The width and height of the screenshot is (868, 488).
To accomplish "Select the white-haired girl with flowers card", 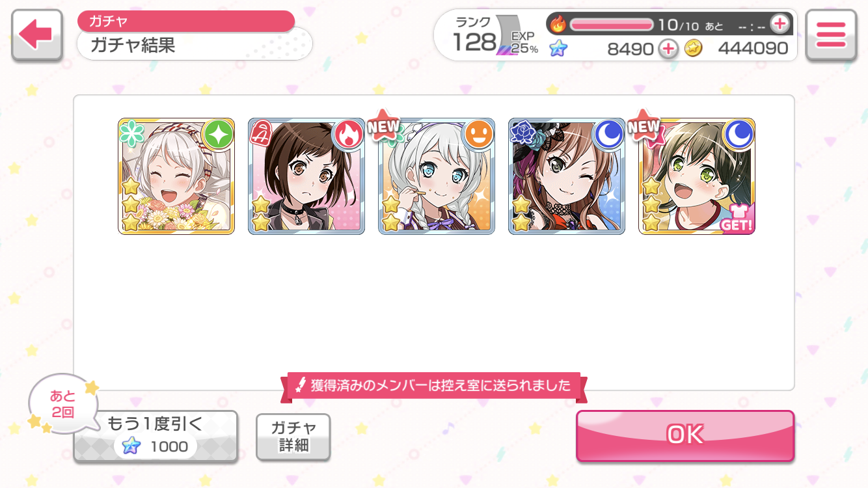I will [x=176, y=176].
